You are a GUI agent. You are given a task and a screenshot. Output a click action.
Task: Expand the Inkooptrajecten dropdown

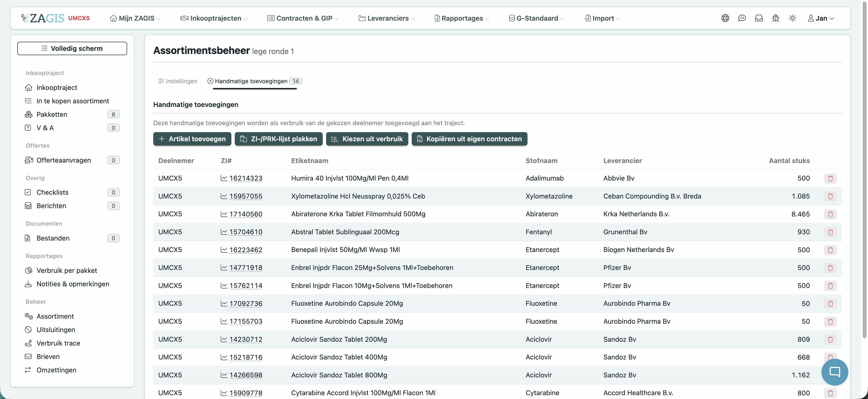[x=214, y=18]
